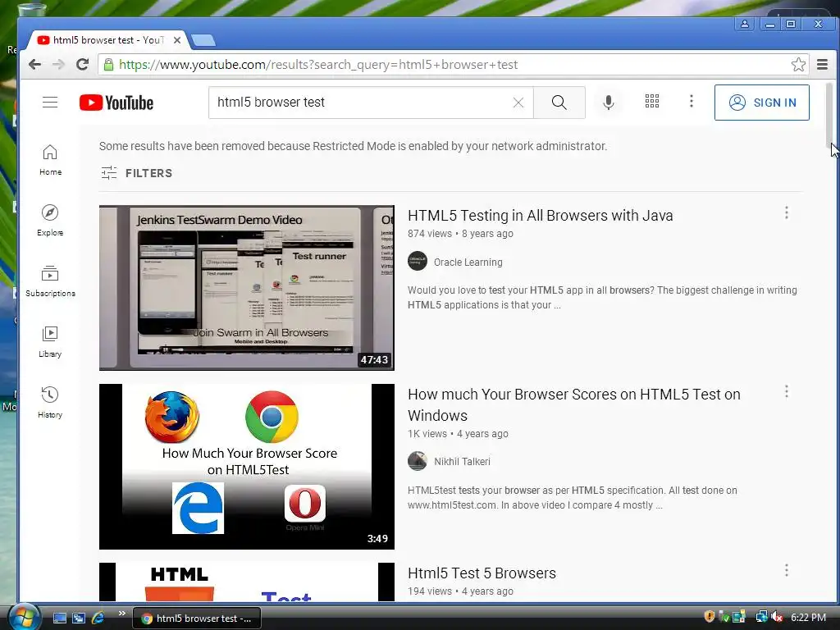Image resolution: width=840 pixels, height=630 pixels.
Task: Click the security shield tray icon
Action: pyautogui.click(x=709, y=617)
